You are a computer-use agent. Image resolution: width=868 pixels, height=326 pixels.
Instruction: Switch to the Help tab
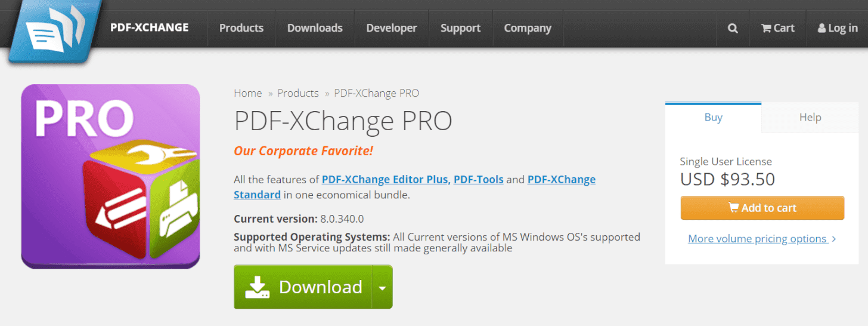[x=810, y=118]
